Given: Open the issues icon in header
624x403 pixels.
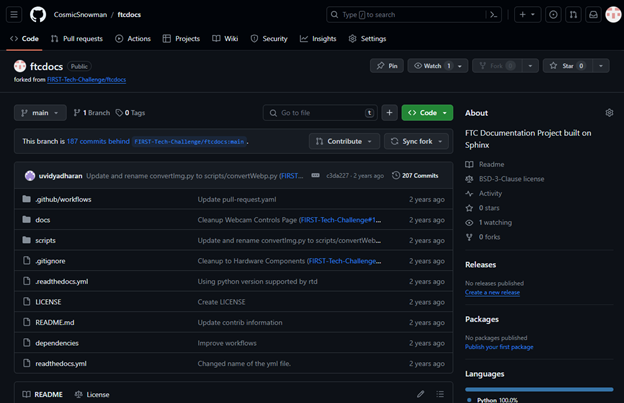Looking at the screenshot, I should click(x=553, y=15).
